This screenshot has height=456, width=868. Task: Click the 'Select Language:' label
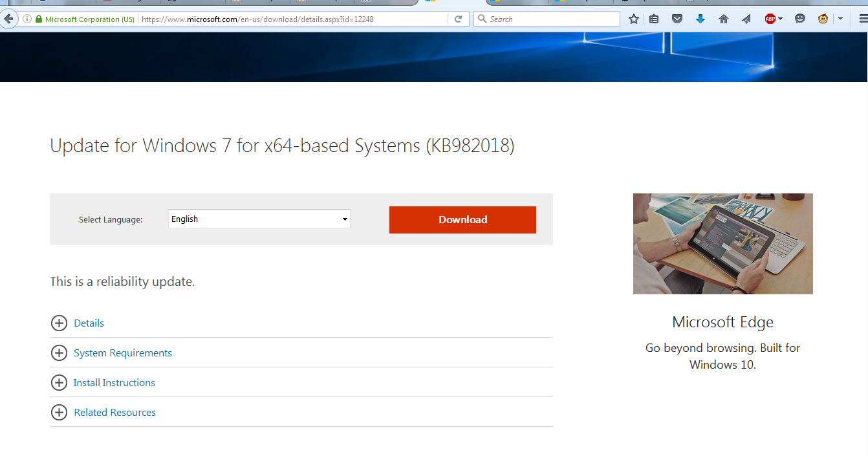pos(111,220)
